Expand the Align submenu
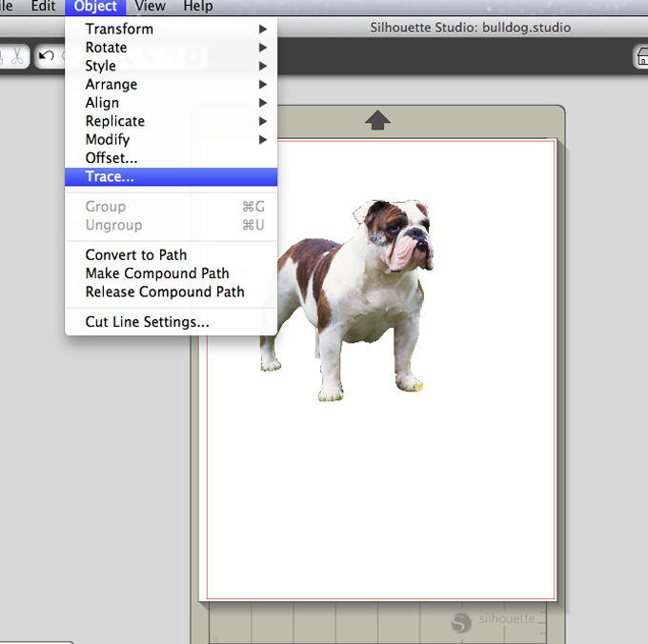The image size is (648, 644). (172, 103)
